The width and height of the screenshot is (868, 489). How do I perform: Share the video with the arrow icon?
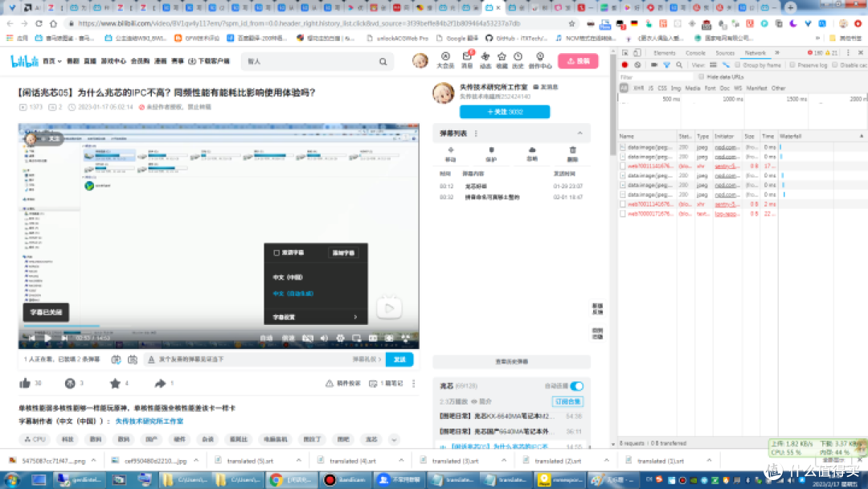click(x=160, y=383)
